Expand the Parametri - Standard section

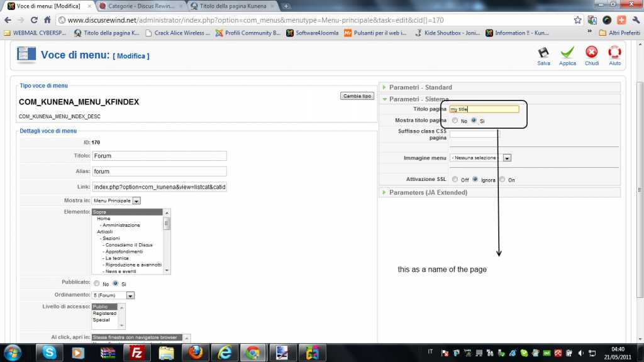pyautogui.click(x=420, y=87)
